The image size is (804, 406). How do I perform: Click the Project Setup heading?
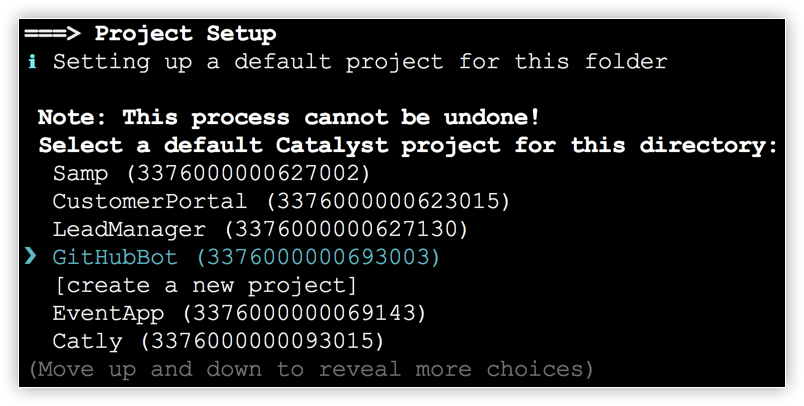(x=185, y=34)
